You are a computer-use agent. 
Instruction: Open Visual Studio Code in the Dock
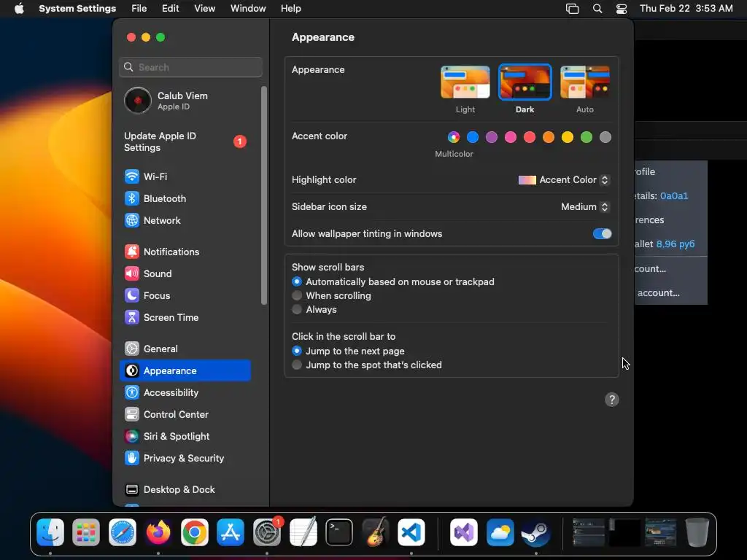click(x=411, y=532)
